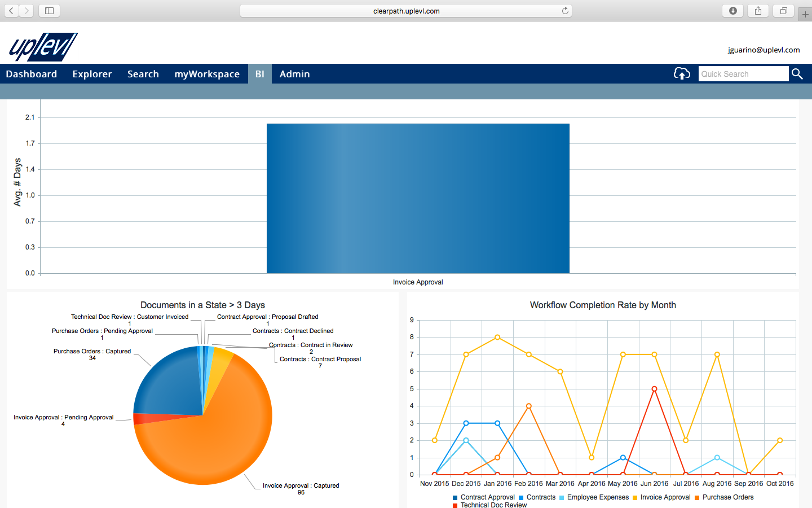Screen dimensions: 812x508
Task: Click inside the Quick Search field
Action: [x=743, y=74]
